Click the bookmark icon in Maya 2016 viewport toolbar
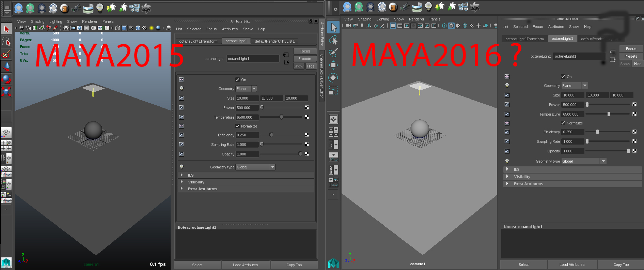Image resolution: width=644 pixels, height=270 pixels. (x=362, y=26)
